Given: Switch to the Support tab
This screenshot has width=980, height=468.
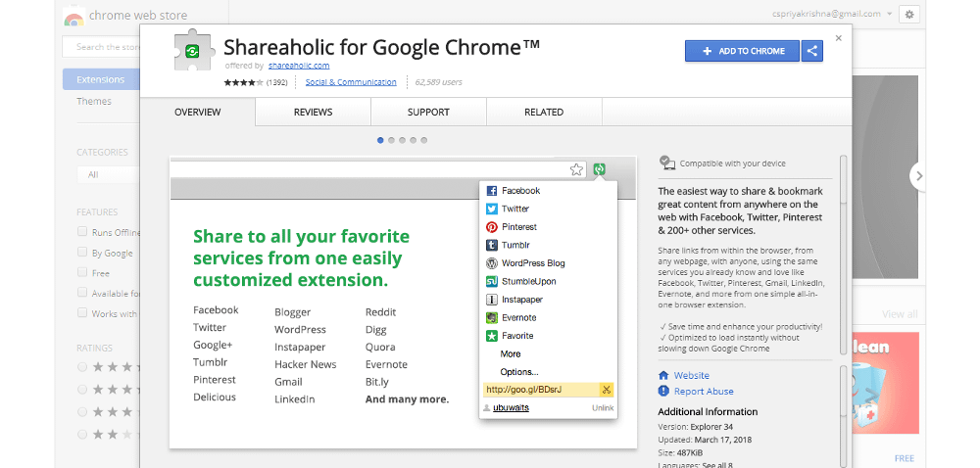Looking at the screenshot, I should coord(428,113).
